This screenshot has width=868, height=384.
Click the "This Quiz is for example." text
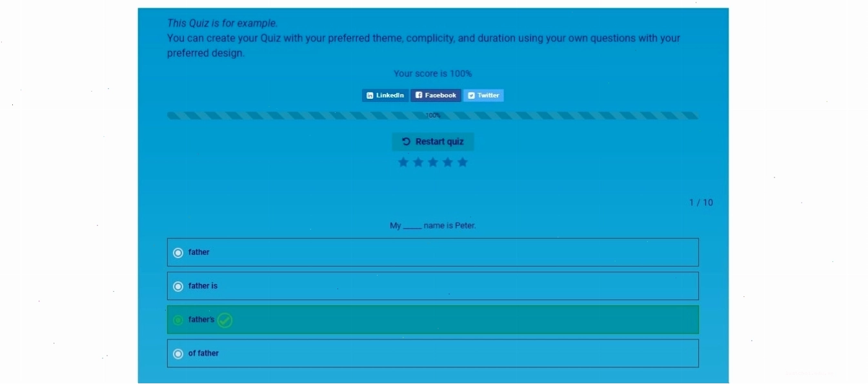click(223, 23)
